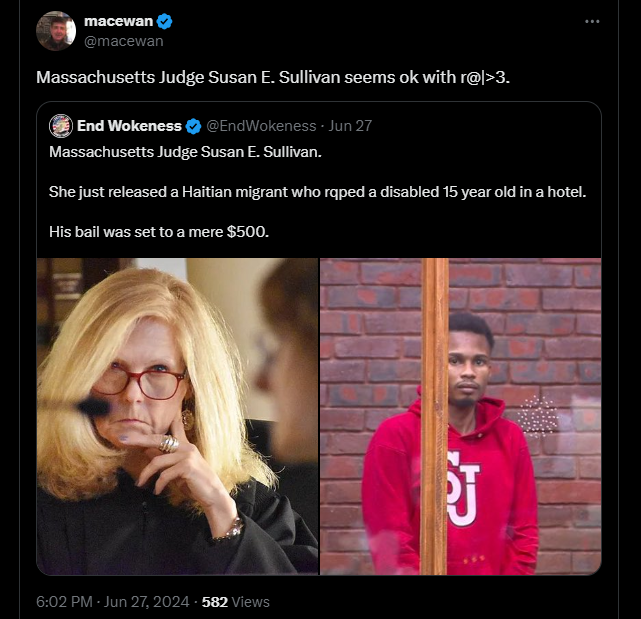Open the three-dot more options menu
The image size is (641, 619).
(592, 21)
